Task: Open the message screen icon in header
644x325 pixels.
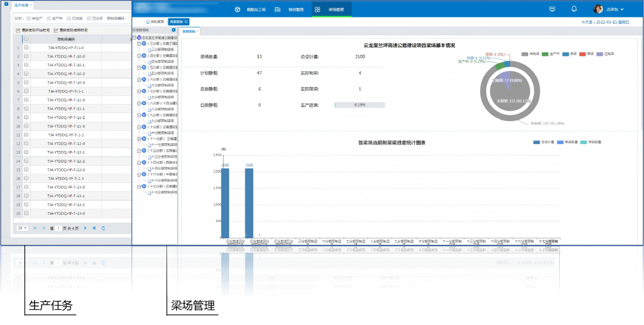Action: point(552,9)
